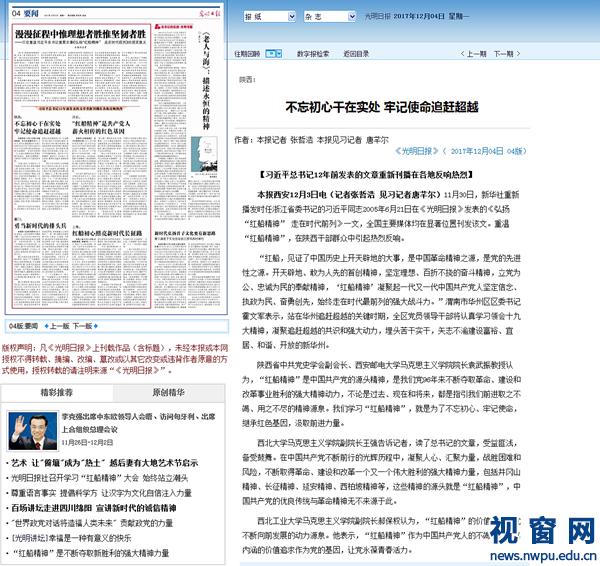Click the blue diamond icon before 上一版
Viewport: 600px width, 566px height.
pos(47,326)
